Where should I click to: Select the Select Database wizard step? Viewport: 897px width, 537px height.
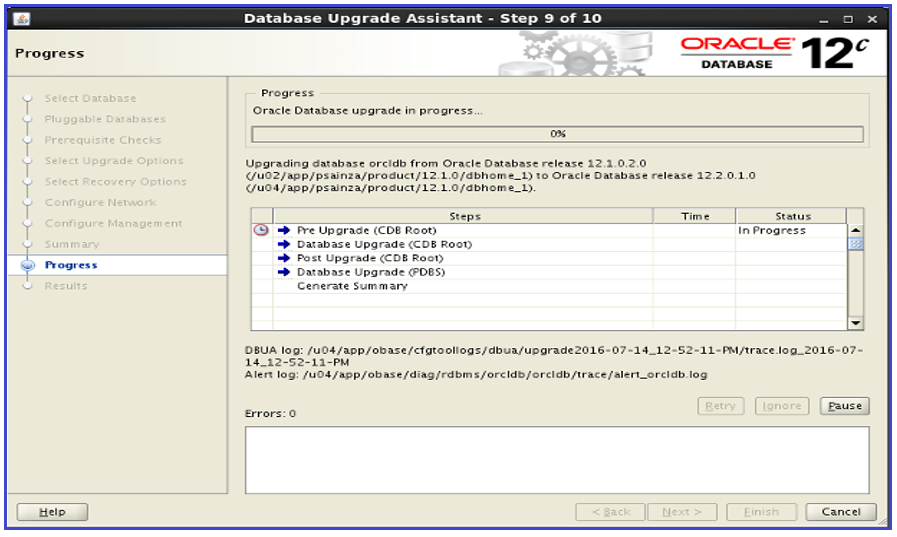click(90, 98)
